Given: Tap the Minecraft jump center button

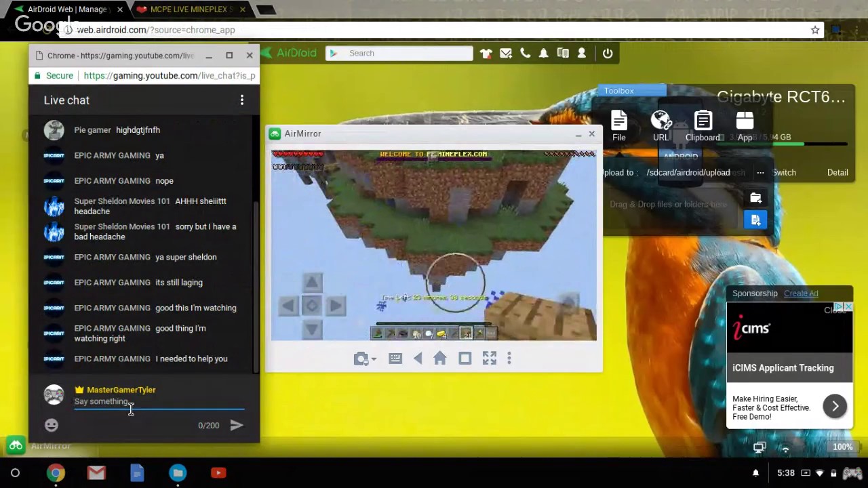Looking at the screenshot, I should click(x=311, y=306).
